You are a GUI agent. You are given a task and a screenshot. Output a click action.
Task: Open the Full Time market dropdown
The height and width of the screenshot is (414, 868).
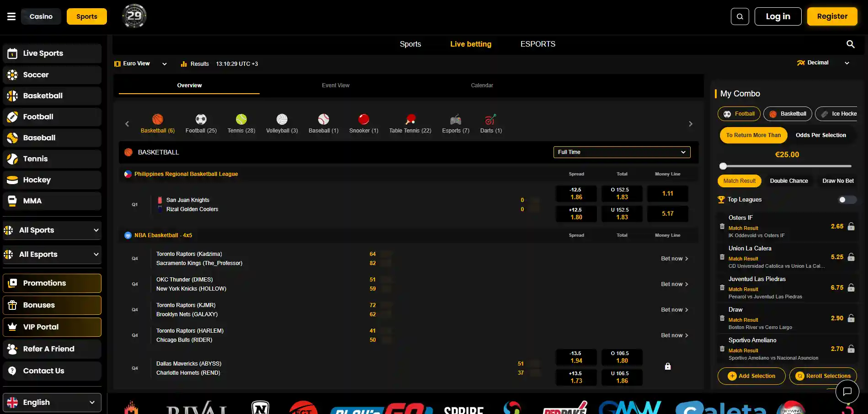point(622,152)
